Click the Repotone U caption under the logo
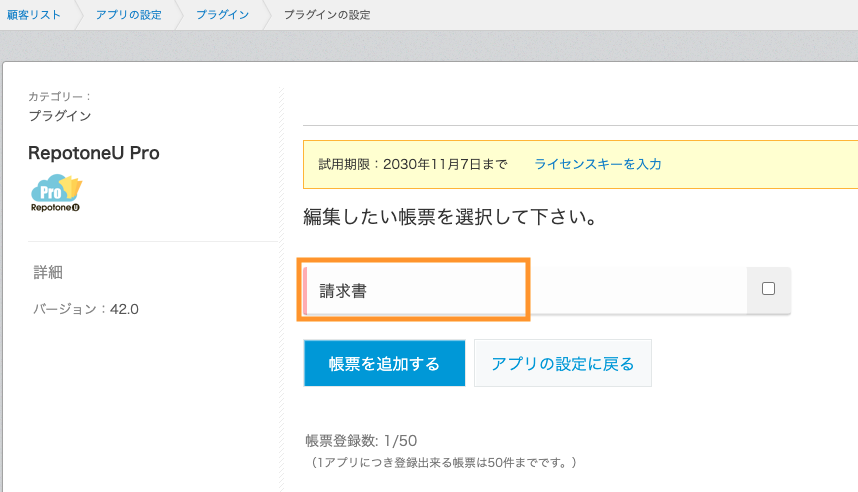858x492 pixels. point(55,208)
